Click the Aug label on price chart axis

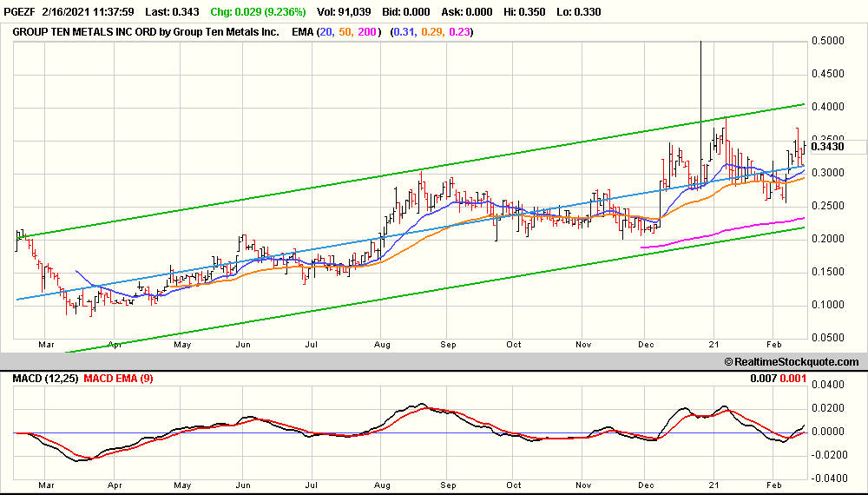(382, 344)
